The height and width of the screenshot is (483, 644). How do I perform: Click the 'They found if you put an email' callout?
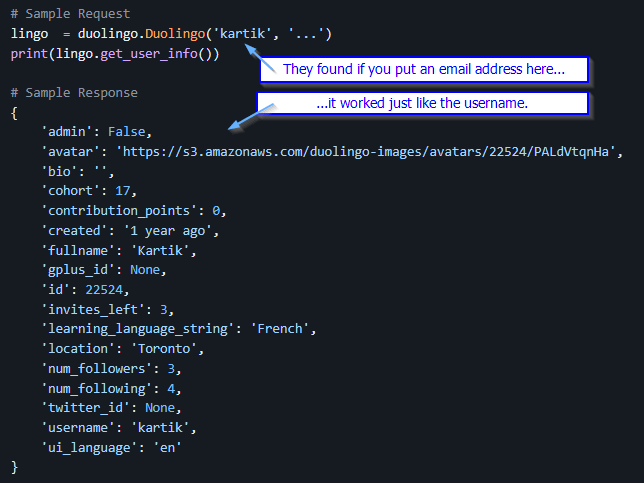(424, 69)
